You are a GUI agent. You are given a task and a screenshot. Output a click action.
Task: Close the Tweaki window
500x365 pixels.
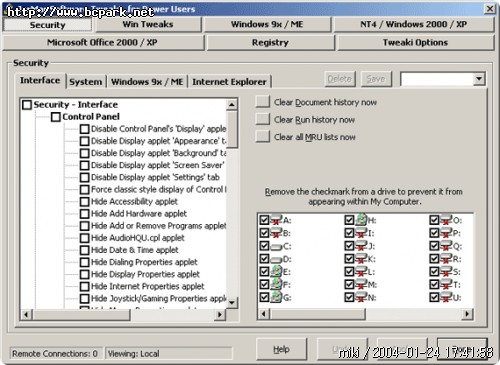(489, 9)
